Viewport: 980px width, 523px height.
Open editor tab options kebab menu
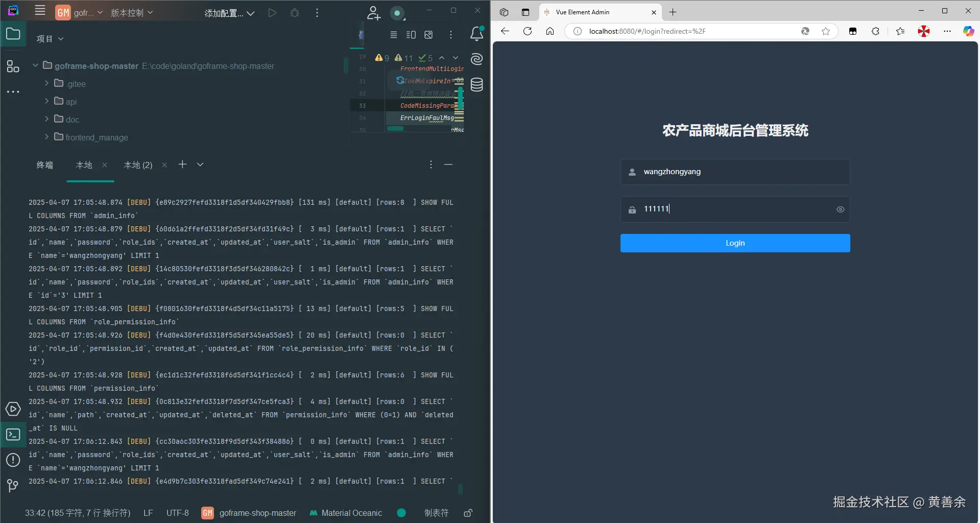point(450,35)
